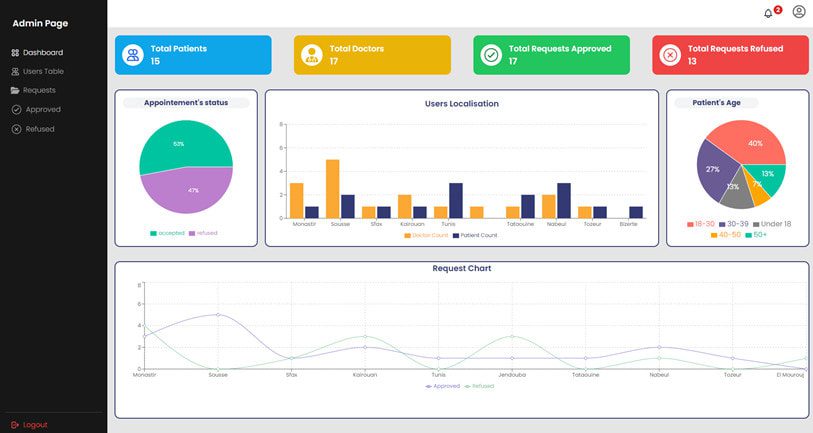Image resolution: width=813 pixels, height=433 pixels.
Task: Click the "Tataouine" label in bar chart
Action: pos(521,224)
